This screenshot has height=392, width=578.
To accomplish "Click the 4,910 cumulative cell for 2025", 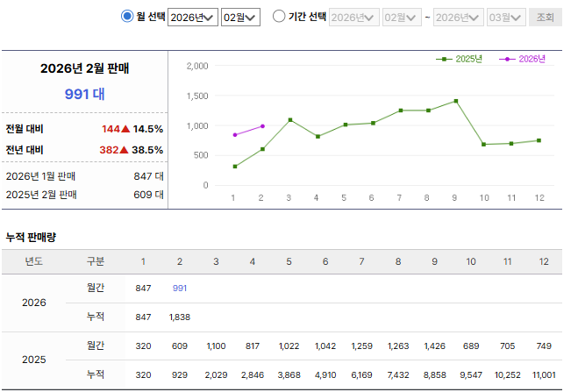I will point(325,375).
